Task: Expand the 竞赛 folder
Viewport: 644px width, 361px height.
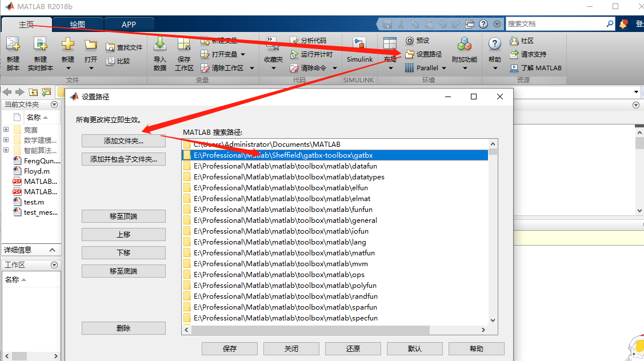Action: [x=6, y=129]
